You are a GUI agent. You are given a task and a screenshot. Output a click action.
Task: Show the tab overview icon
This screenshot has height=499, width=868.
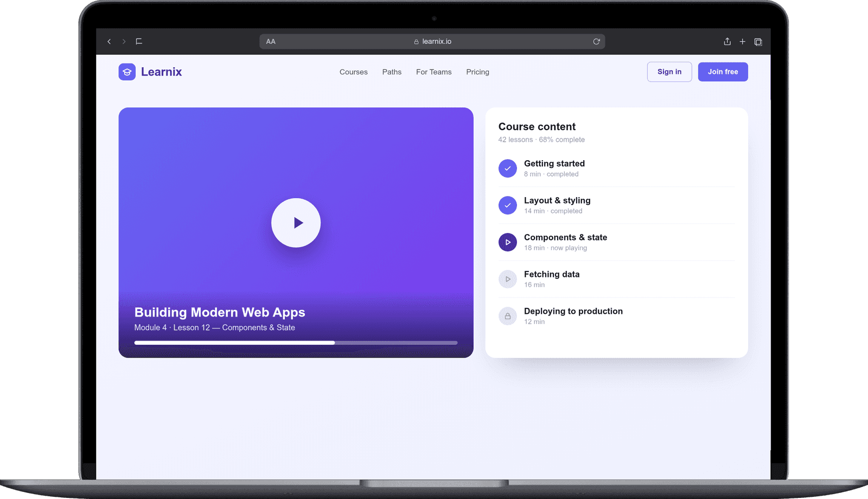click(758, 42)
